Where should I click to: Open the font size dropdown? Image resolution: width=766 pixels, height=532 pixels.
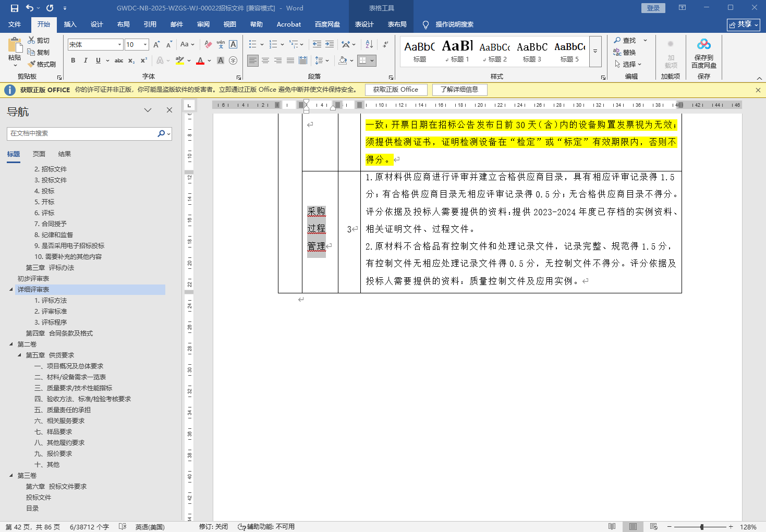(145, 45)
